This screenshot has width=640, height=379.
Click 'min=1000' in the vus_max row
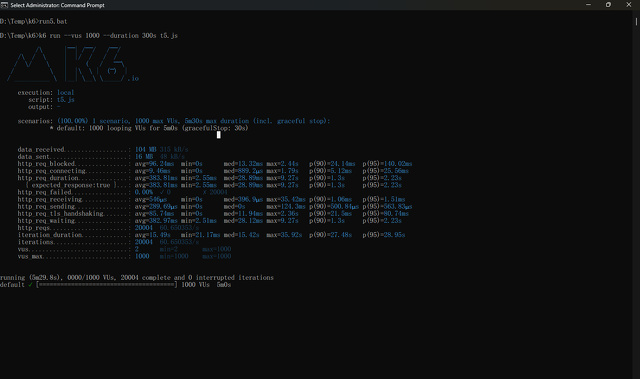174,256
